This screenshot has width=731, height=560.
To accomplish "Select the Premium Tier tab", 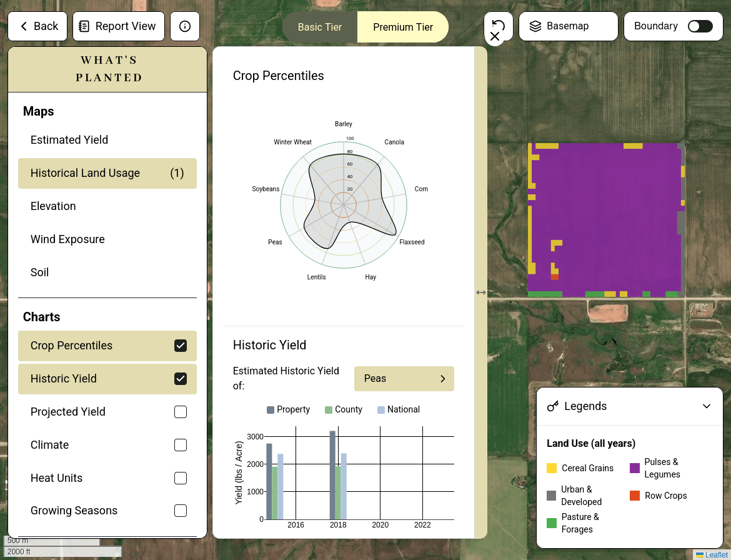I will tap(403, 27).
